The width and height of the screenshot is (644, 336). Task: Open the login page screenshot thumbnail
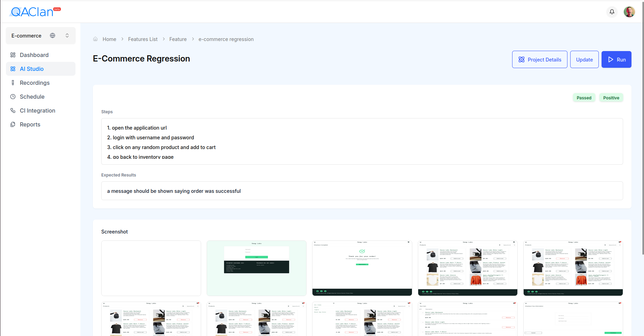click(x=256, y=268)
